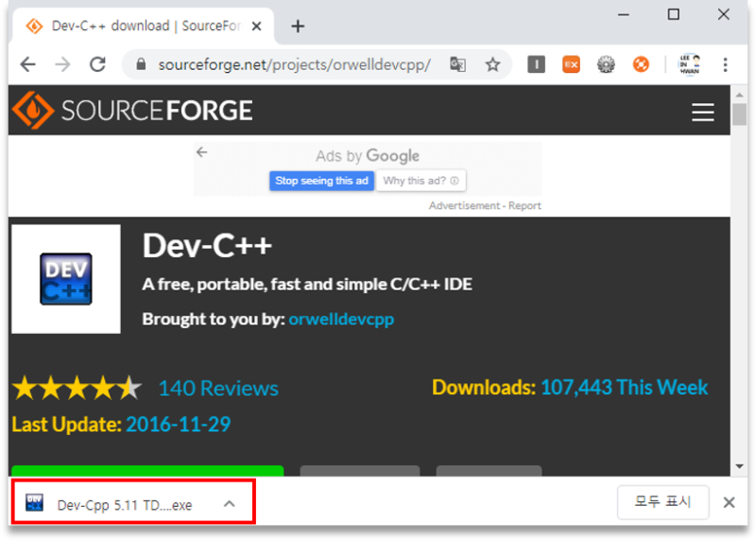The height and width of the screenshot is (541, 756).
Task: Maximize the Chrome window
Action: [674, 14]
